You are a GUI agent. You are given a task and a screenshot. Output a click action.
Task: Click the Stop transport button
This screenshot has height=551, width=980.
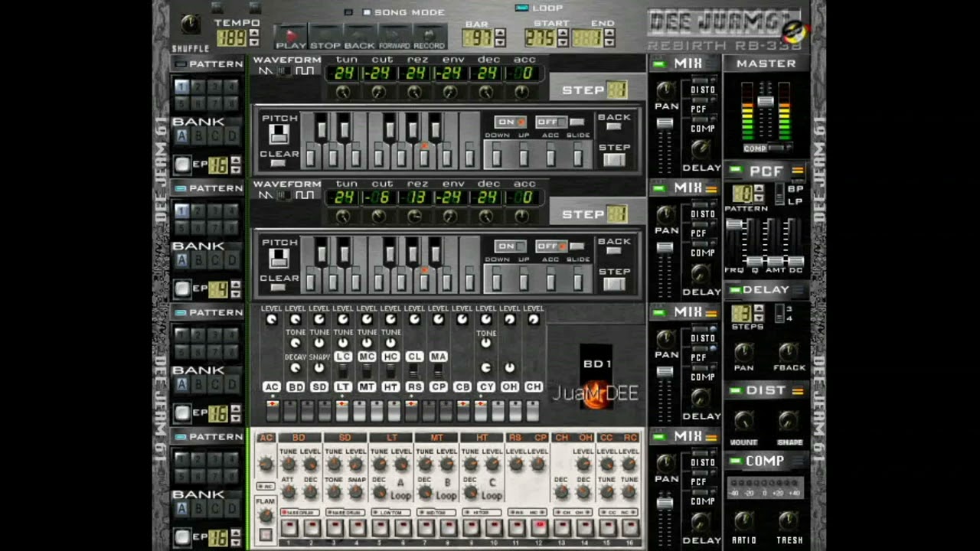tap(325, 34)
